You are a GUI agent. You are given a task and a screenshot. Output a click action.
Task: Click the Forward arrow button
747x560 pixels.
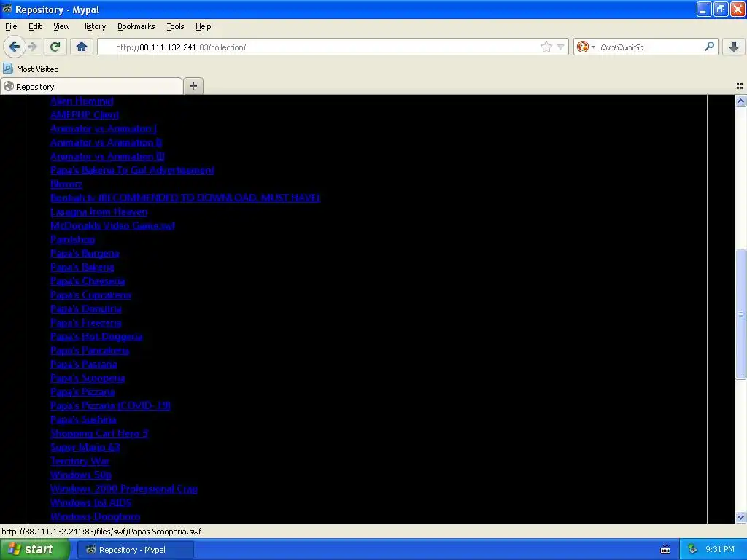[x=33, y=47]
